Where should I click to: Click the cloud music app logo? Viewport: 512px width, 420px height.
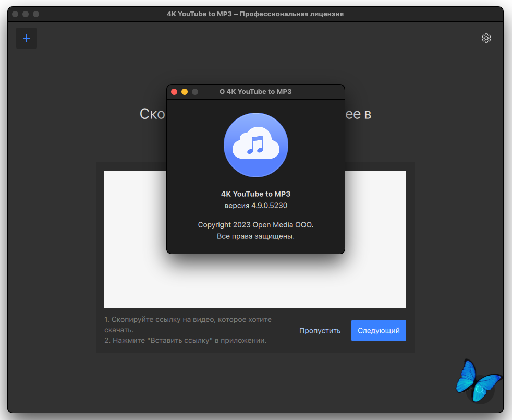pyautogui.click(x=255, y=145)
